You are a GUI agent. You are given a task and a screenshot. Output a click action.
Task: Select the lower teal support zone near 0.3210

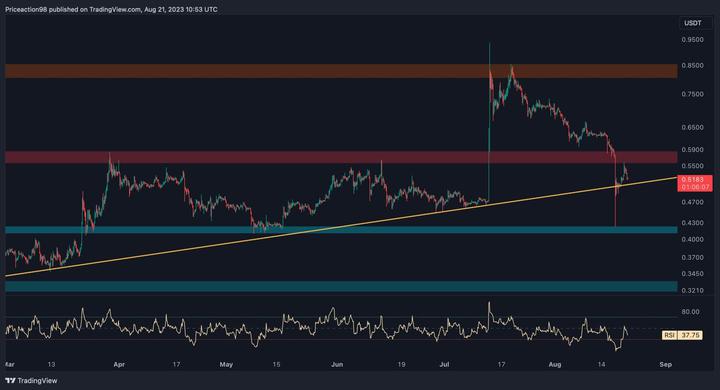pyautogui.click(x=341, y=286)
